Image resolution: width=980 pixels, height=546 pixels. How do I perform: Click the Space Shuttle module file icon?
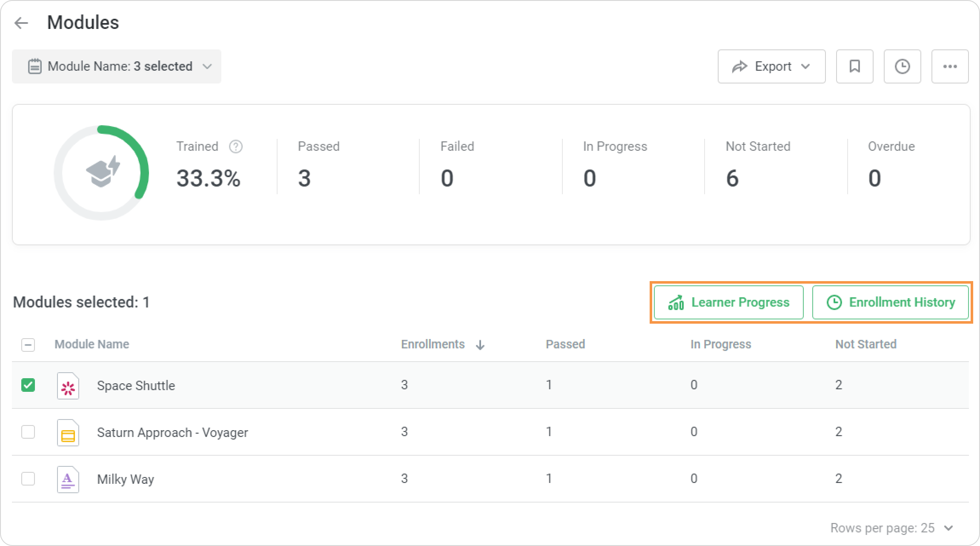coord(68,386)
